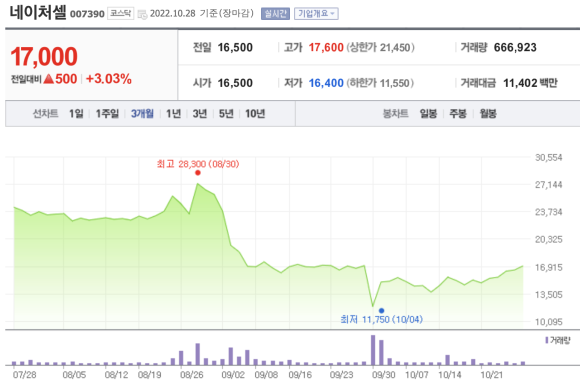Click the stock code 007390
Image resolution: width=580 pixels, height=392 pixels.
point(87,14)
